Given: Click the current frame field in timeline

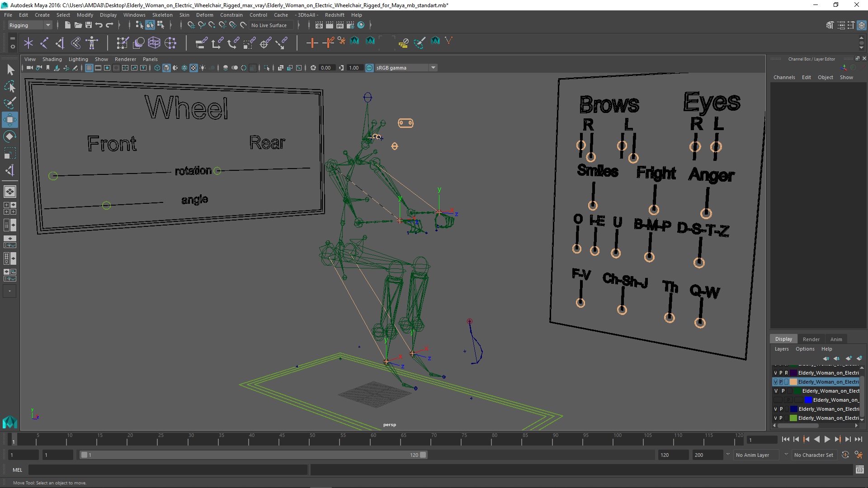Looking at the screenshot, I should pyautogui.click(x=762, y=440).
